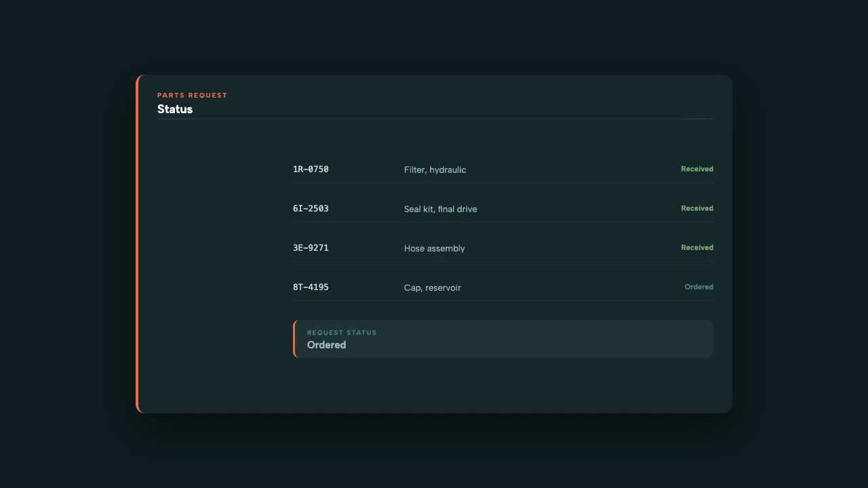Image resolution: width=868 pixels, height=488 pixels.
Task: Select the Seal kit, final drive row
Action: tap(503, 209)
